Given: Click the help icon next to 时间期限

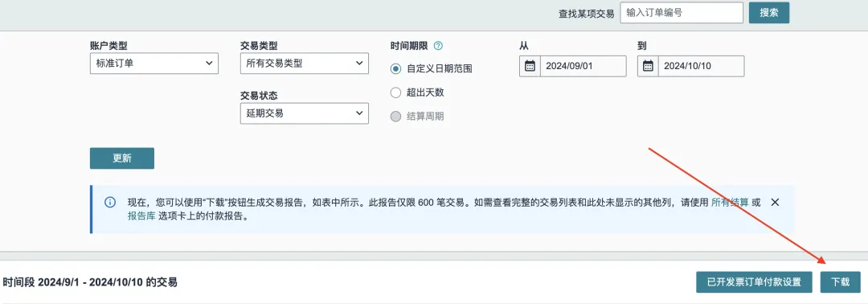Looking at the screenshot, I should pyautogui.click(x=439, y=46).
